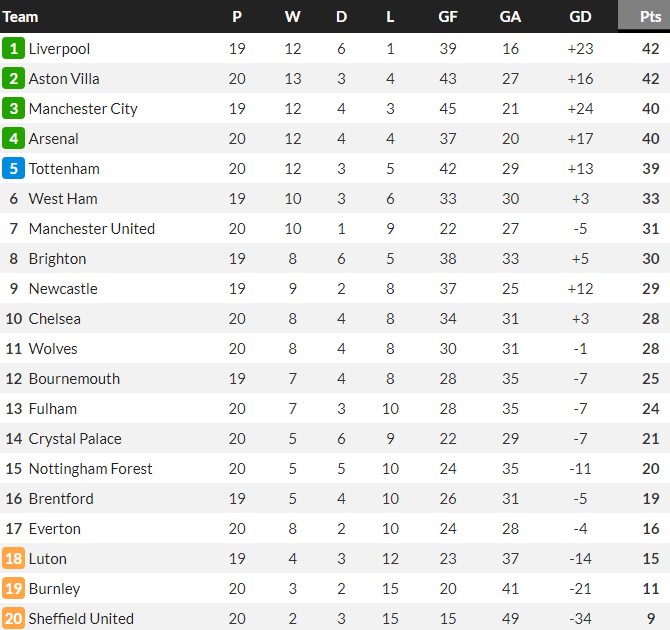Click the Chelsea team name
The width and height of the screenshot is (670, 630).
55,319
